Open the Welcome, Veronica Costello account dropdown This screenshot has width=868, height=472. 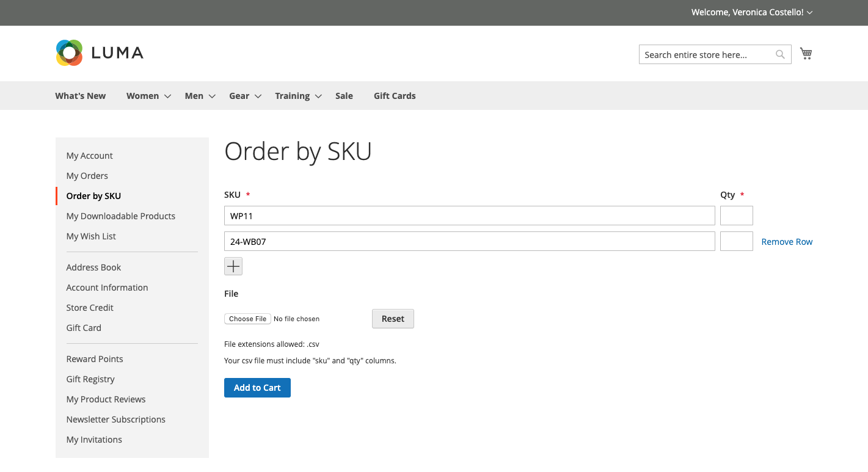(x=751, y=12)
